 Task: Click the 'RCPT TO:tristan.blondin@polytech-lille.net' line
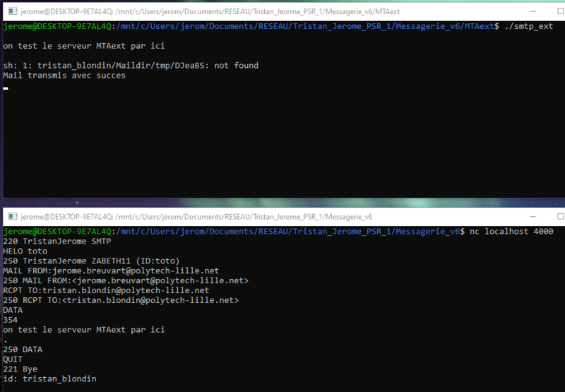pyautogui.click(x=106, y=290)
